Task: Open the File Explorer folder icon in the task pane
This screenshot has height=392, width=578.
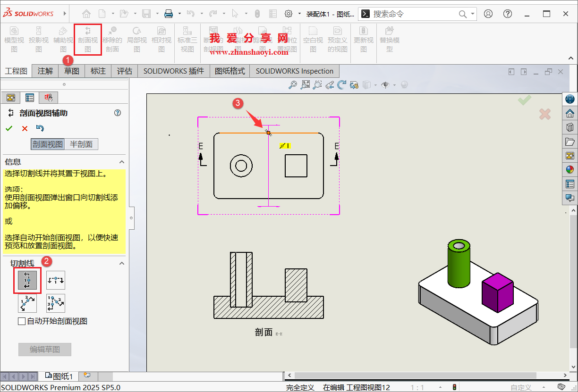Action: (570, 142)
